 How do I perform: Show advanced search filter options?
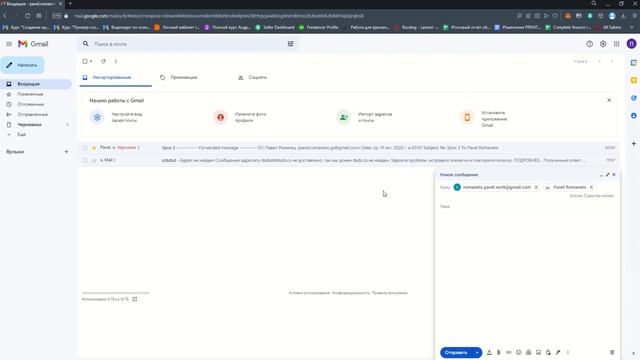(290, 44)
